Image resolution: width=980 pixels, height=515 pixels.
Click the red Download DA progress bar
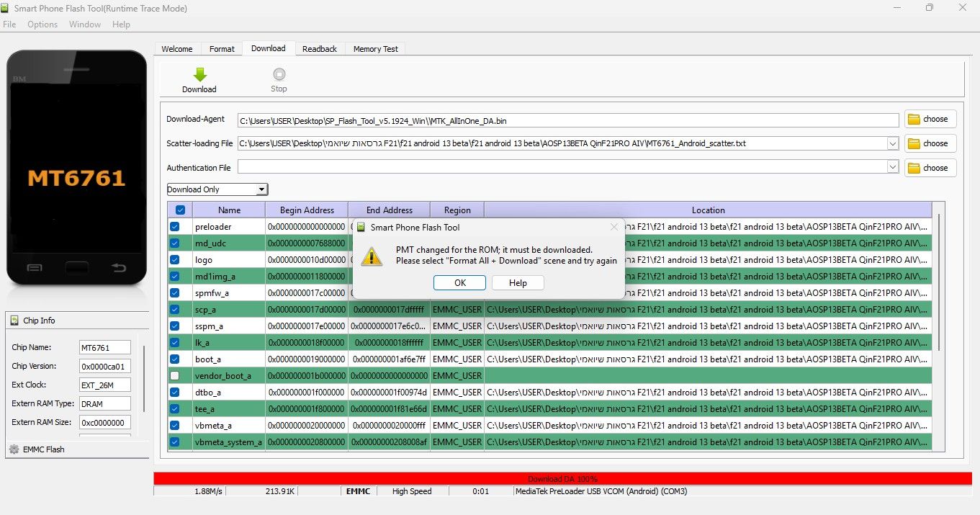(562, 478)
